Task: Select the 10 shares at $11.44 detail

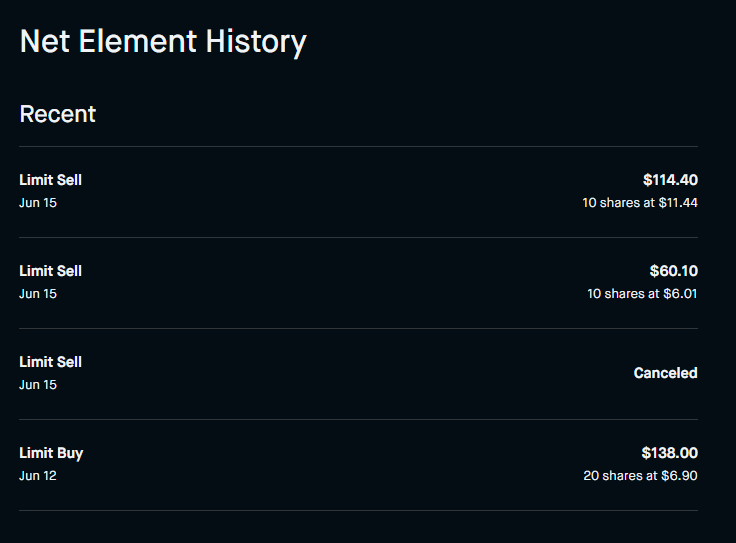Action: (640, 203)
